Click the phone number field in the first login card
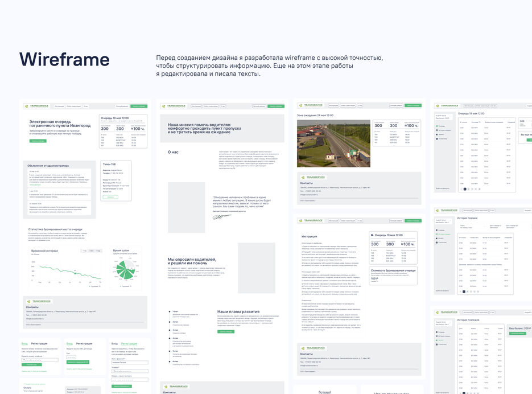Image resolution: width=532 pixels, height=394 pixels. [40, 360]
